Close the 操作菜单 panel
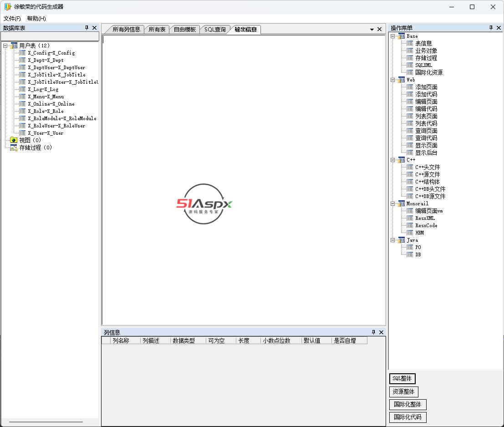504x427 pixels. click(x=499, y=28)
